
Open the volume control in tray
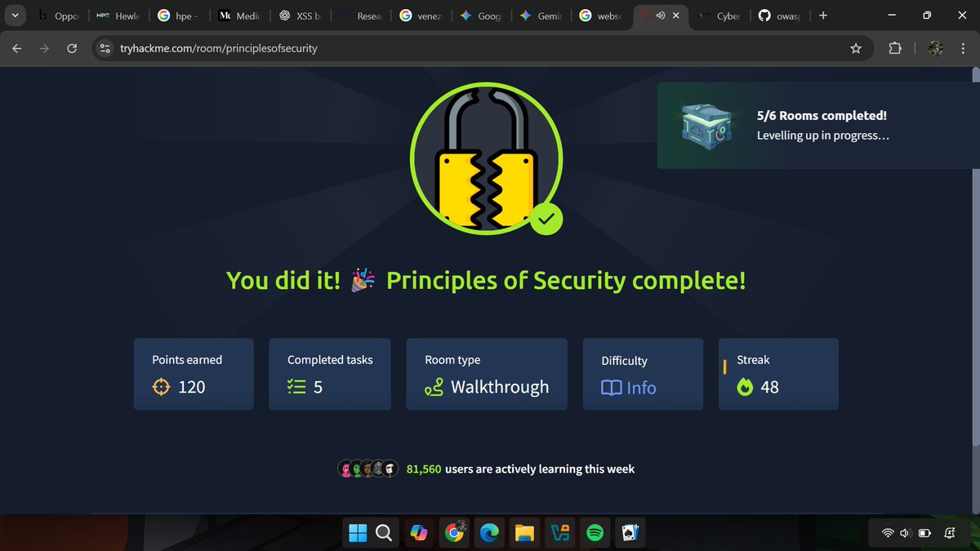pos(905,534)
